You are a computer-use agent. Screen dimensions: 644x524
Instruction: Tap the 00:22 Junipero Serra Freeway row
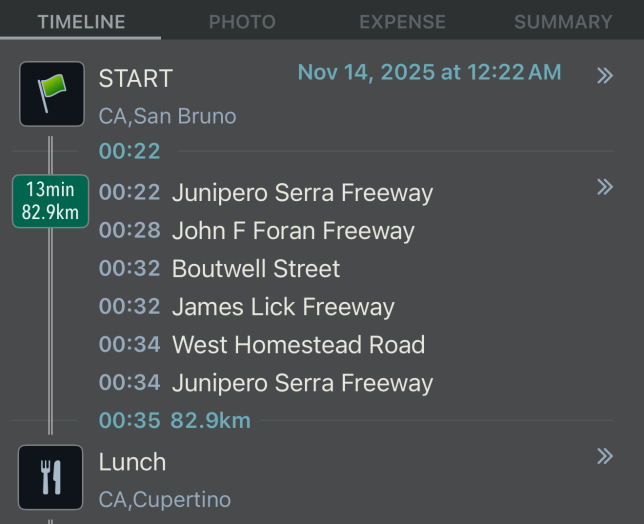point(302,193)
